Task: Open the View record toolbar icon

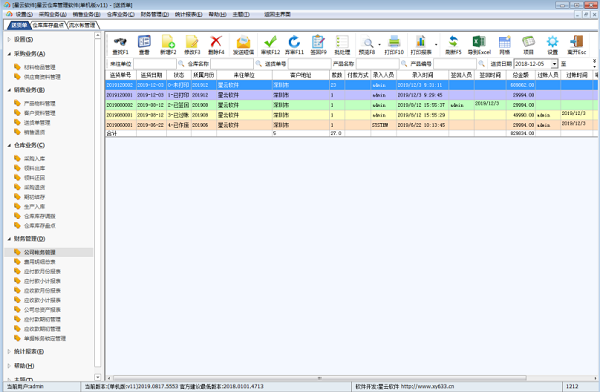Action: coord(144,42)
